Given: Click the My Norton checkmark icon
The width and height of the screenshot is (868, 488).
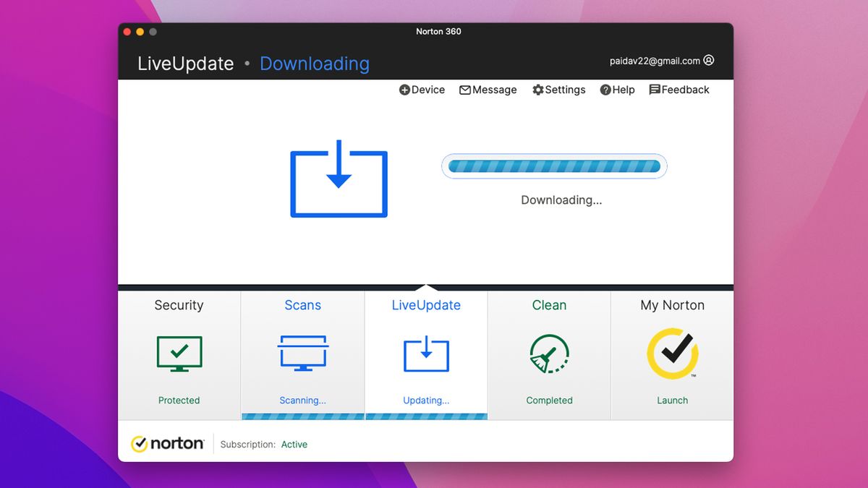Looking at the screenshot, I should [x=672, y=354].
